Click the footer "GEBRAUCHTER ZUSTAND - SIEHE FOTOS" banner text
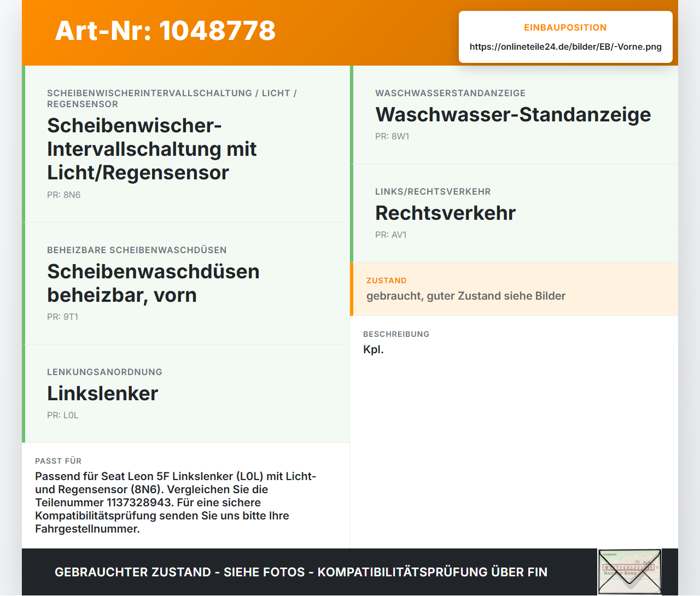 coord(301,572)
